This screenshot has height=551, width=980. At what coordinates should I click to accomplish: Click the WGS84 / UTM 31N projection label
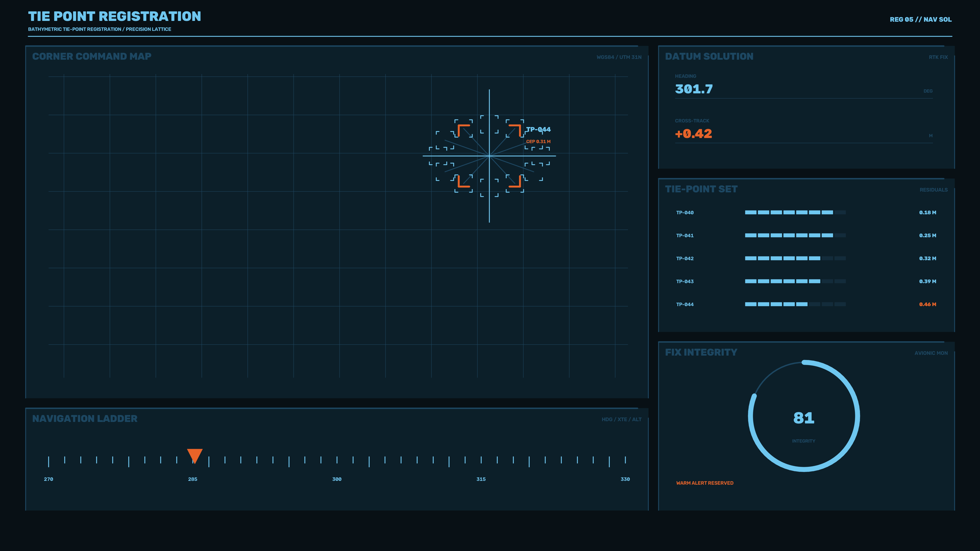(x=619, y=57)
